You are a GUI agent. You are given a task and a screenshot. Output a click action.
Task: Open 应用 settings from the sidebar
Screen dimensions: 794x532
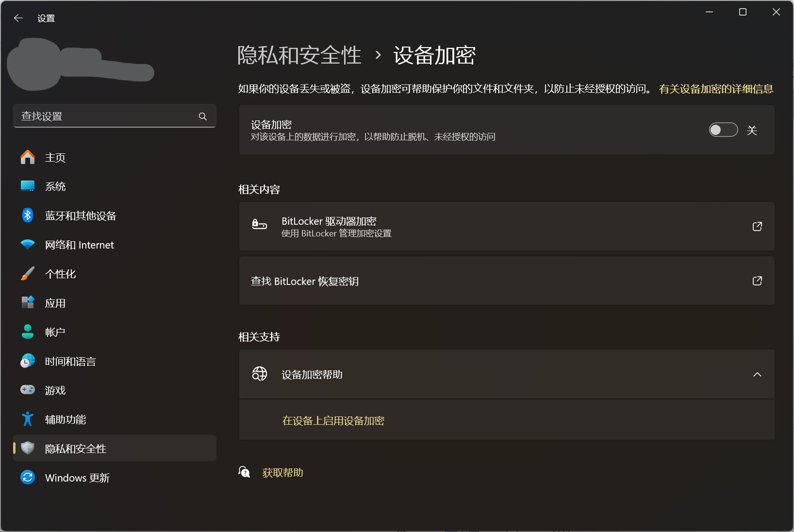point(55,303)
